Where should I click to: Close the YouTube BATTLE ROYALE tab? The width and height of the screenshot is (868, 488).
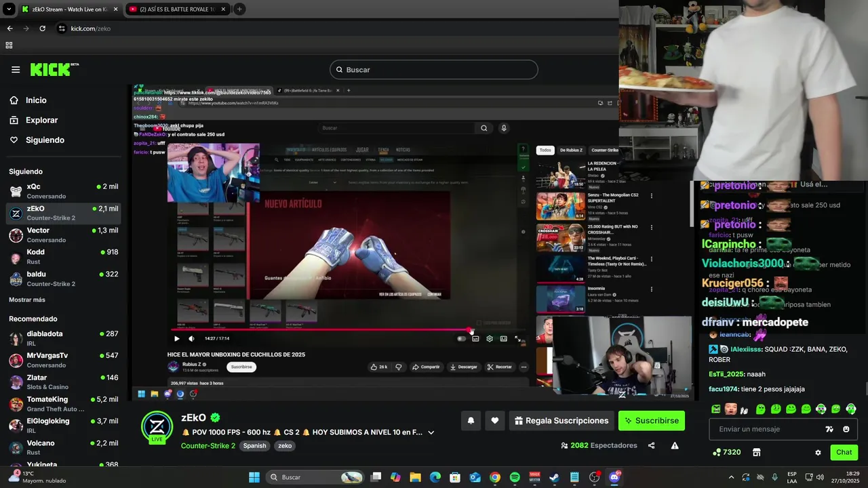(223, 9)
